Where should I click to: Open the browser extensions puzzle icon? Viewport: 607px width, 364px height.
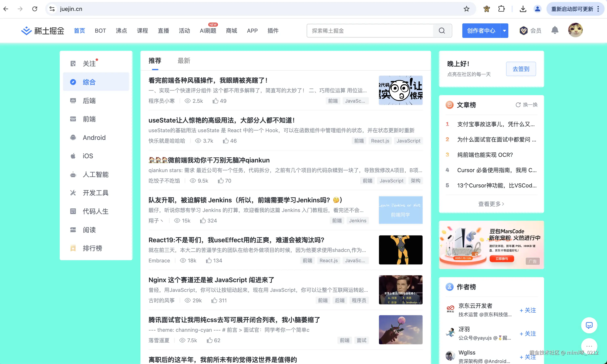pos(501,9)
